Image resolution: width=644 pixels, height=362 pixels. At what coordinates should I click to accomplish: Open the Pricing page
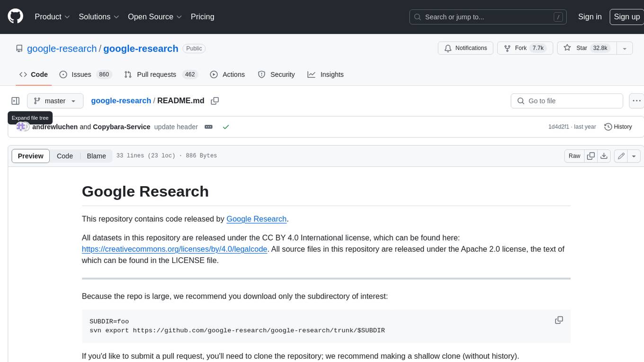[x=202, y=17]
